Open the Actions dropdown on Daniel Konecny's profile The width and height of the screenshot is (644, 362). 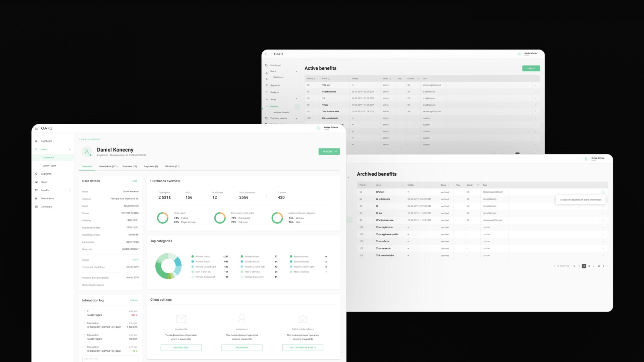(x=329, y=152)
